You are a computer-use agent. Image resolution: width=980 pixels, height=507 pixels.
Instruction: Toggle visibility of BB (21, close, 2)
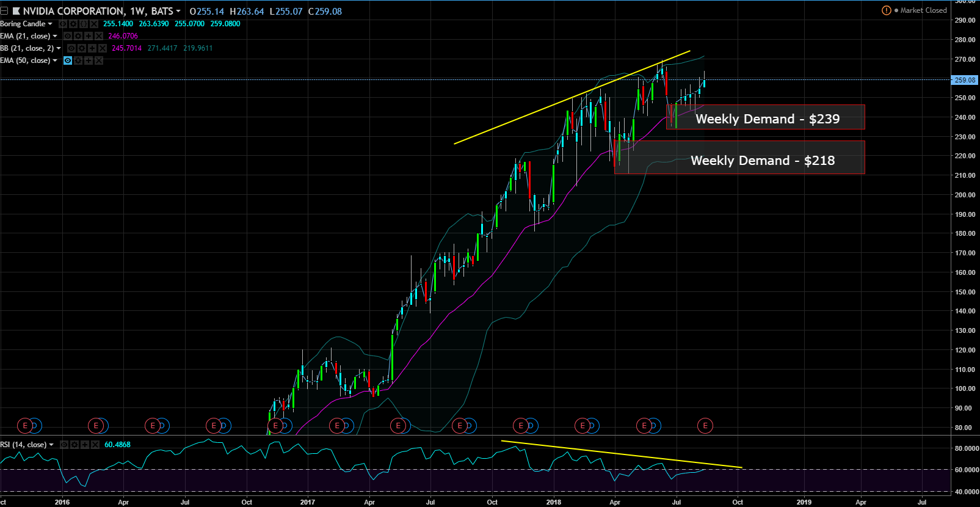pyautogui.click(x=71, y=48)
